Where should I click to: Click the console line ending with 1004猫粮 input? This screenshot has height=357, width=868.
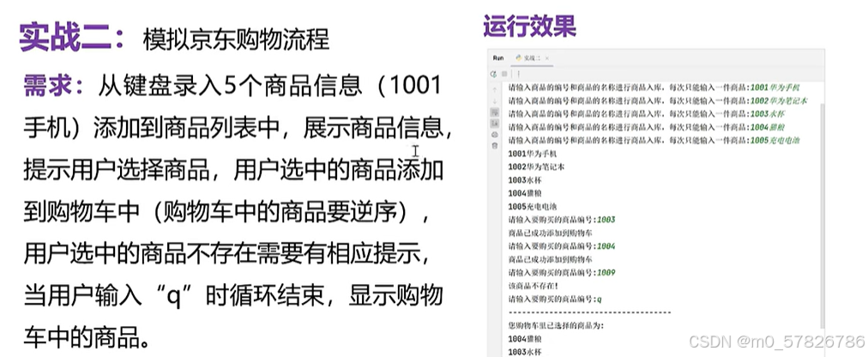click(x=646, y=127)
